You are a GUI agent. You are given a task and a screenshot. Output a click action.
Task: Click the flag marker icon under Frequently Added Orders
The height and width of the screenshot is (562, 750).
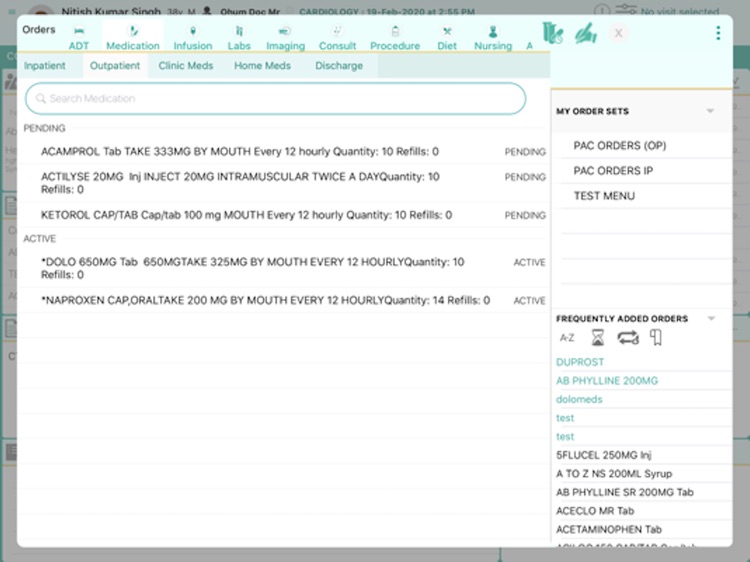(x=656, y=338)
